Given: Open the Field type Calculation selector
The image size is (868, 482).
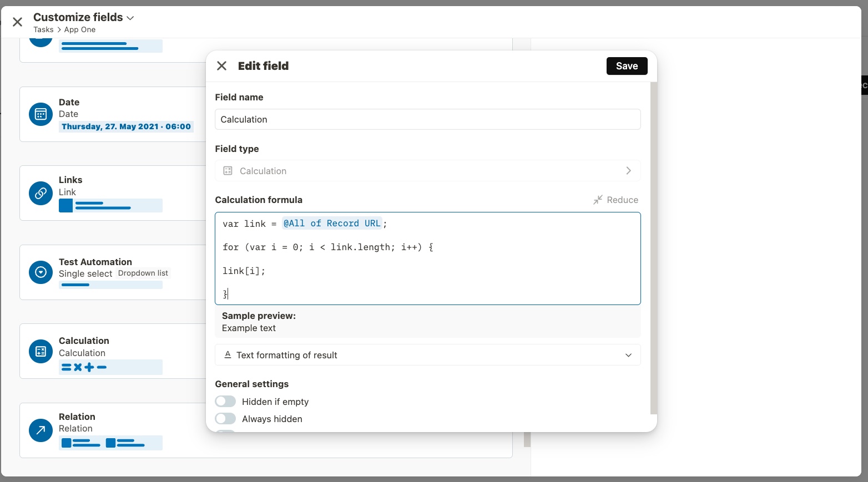Looking at the screenshot, I should [427, 171].
